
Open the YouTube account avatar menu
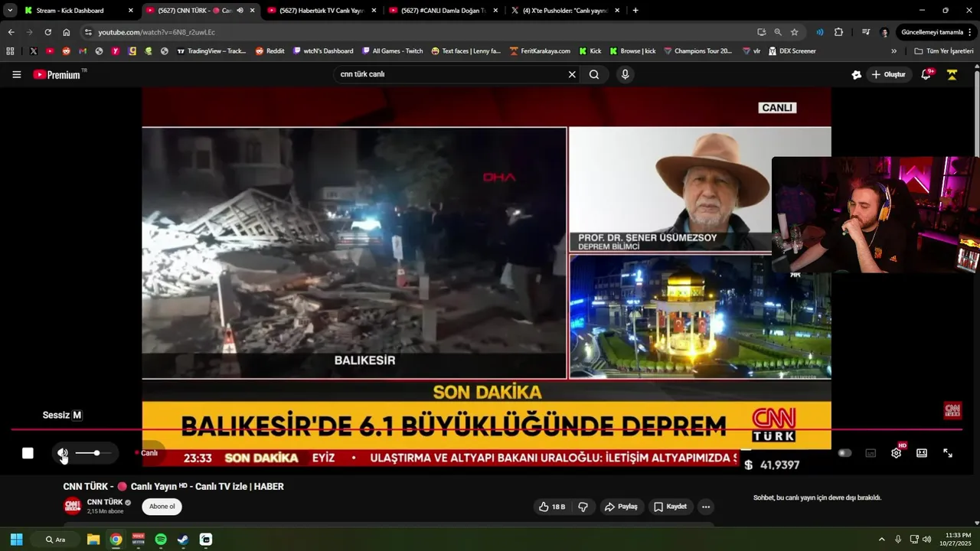point(952,74)
